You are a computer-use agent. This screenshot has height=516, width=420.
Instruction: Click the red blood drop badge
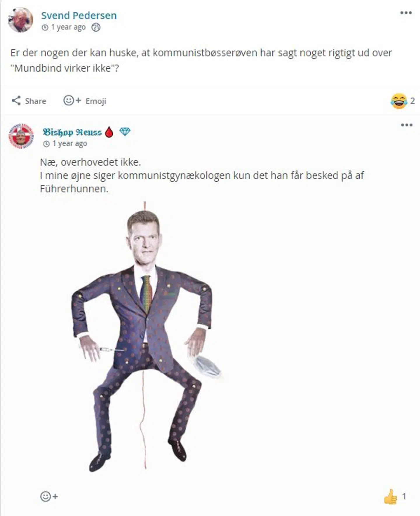point(109,132)
